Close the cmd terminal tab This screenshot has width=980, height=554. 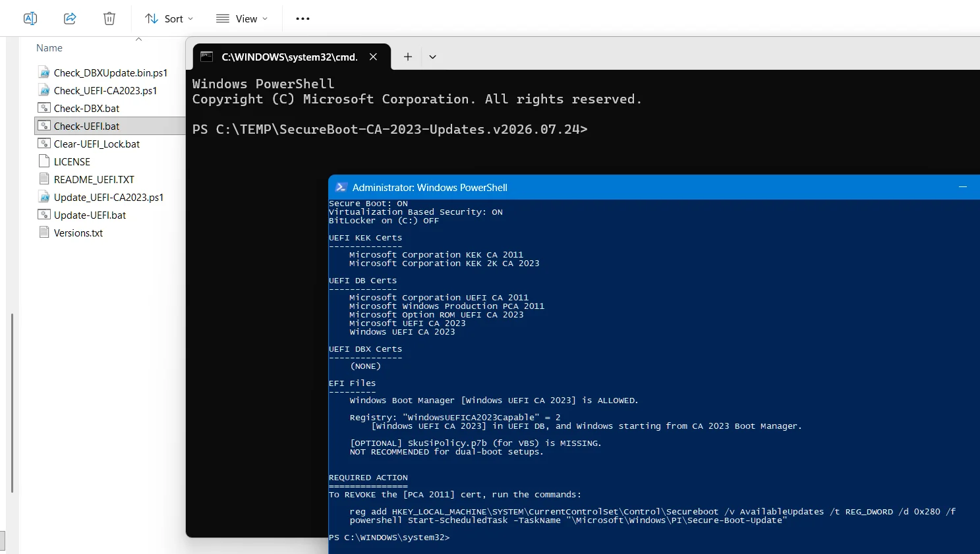tap(373, 57)
